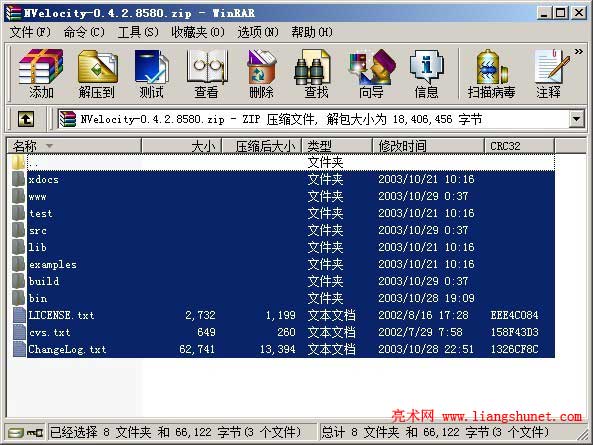
Task: Click the 扫描病毒 (Virus scan) icon
Action: [491, 73]
